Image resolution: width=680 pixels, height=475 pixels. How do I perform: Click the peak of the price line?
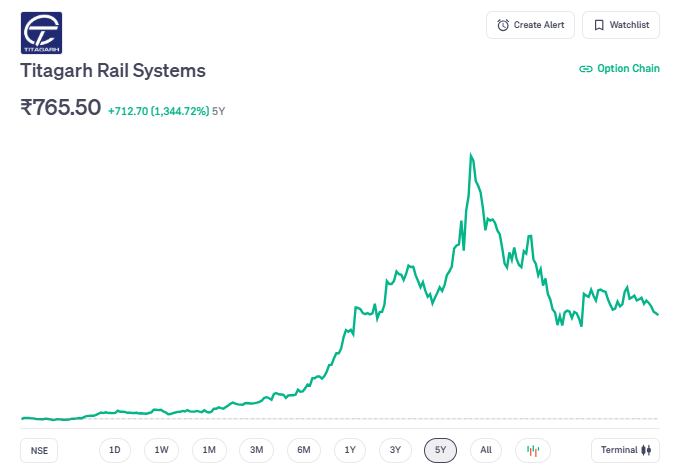click(471, 154)
